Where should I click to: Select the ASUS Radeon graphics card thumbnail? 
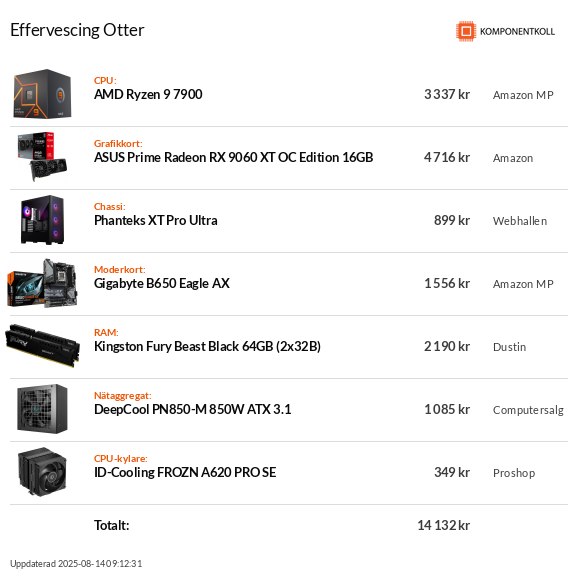coord(42,157)
